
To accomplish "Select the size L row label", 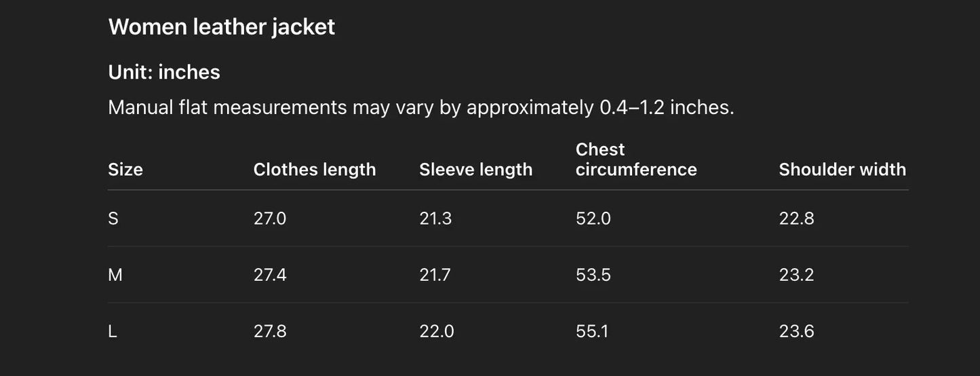I will point(113,331).
